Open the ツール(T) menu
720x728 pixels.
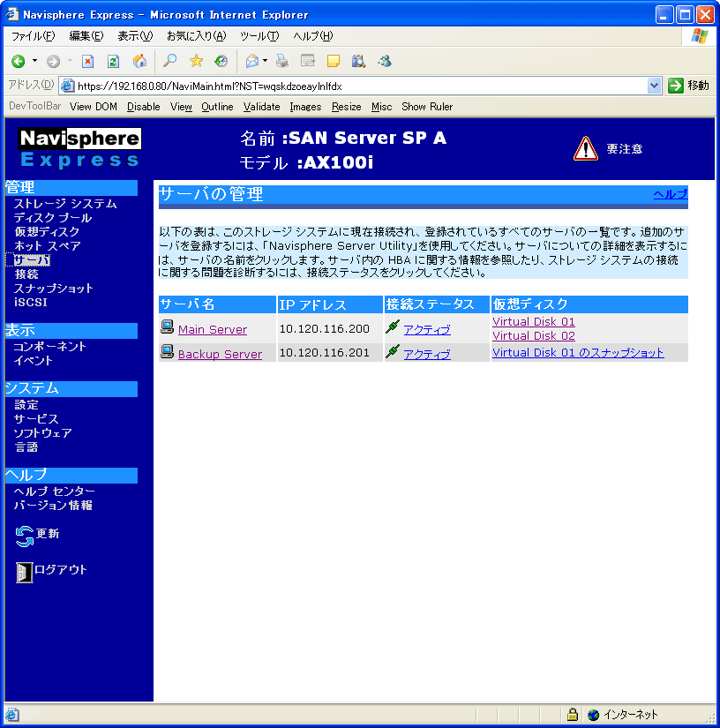click(x=259, y=36)
